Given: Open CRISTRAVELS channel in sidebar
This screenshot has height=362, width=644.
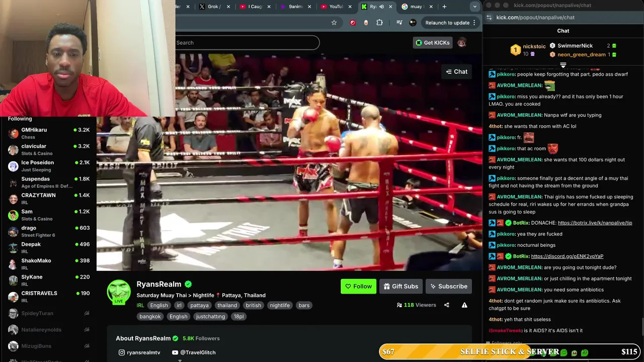Looking at the screenshot, I should click(x=49, y=297).
